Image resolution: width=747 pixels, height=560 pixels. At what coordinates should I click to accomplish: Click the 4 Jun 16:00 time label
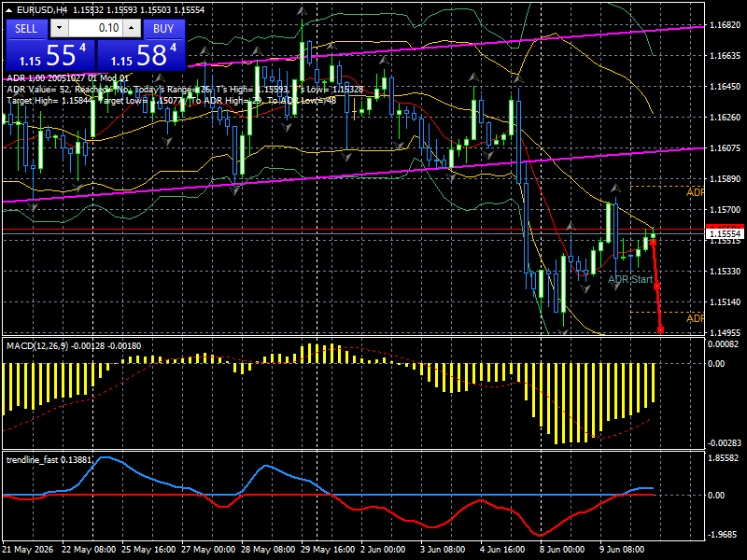502,549
